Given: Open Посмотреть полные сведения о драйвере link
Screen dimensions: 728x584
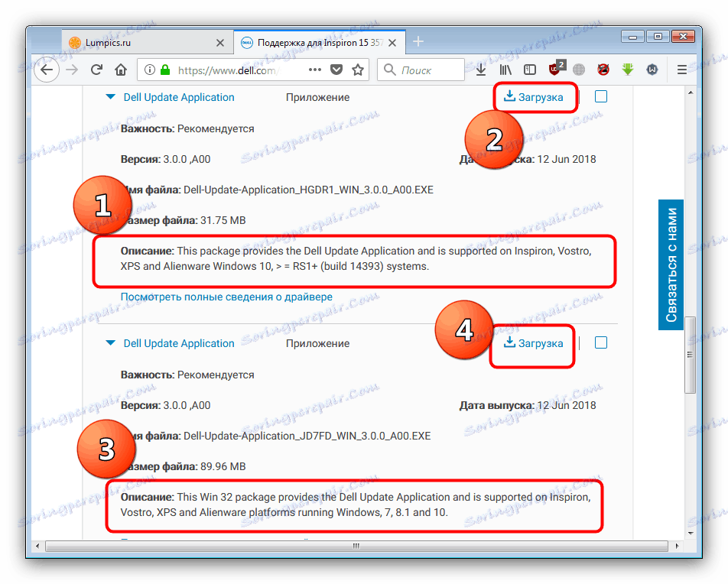Looking at the screenshot, I should click(226, 297).
